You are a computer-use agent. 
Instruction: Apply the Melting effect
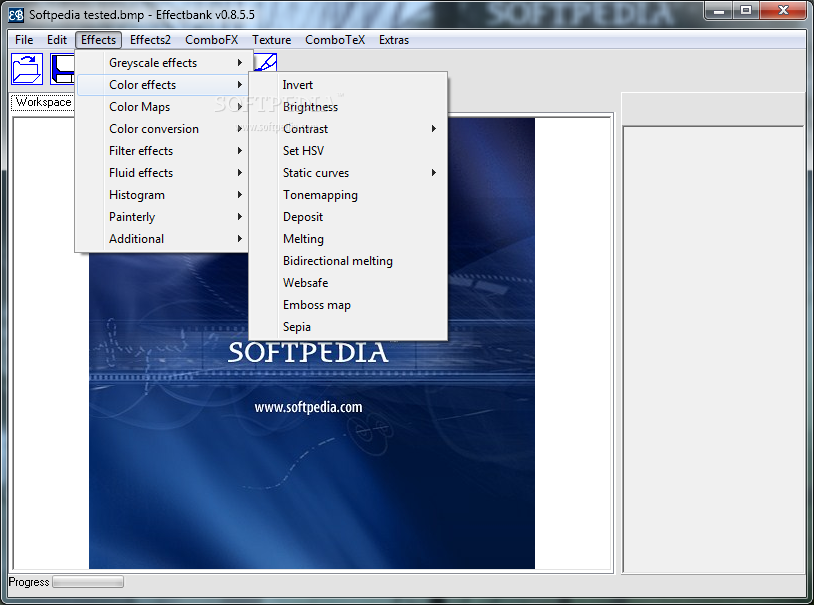(x=348, y=239)
